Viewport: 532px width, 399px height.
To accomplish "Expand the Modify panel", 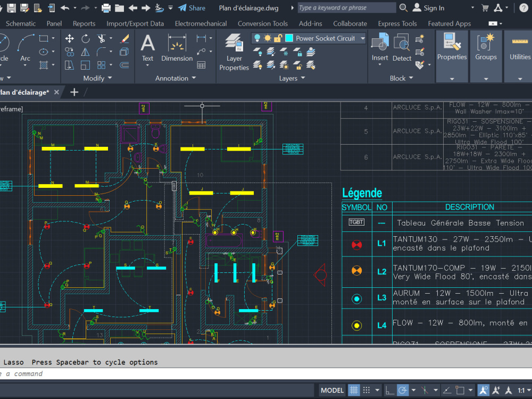I will pyautogui.click(x=97, y=78).
